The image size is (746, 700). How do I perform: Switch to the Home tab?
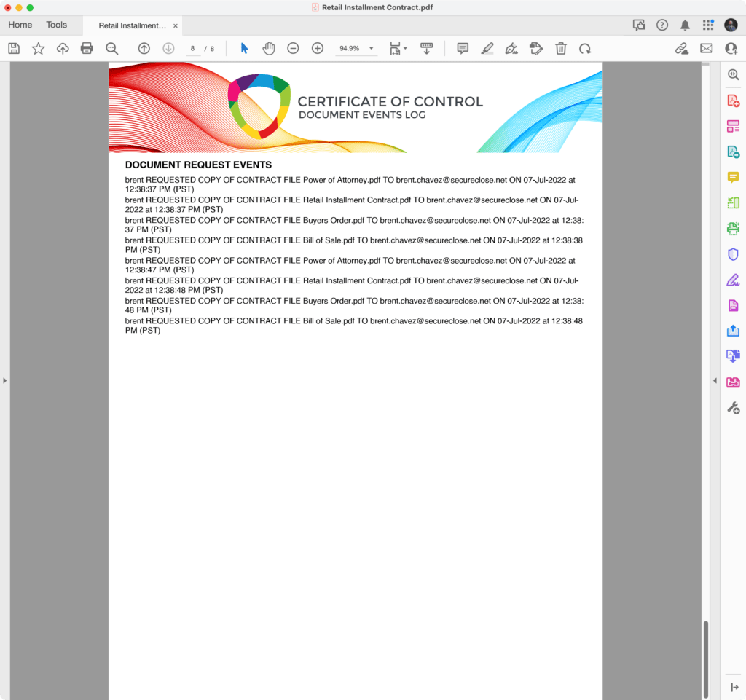click(20, 25)
